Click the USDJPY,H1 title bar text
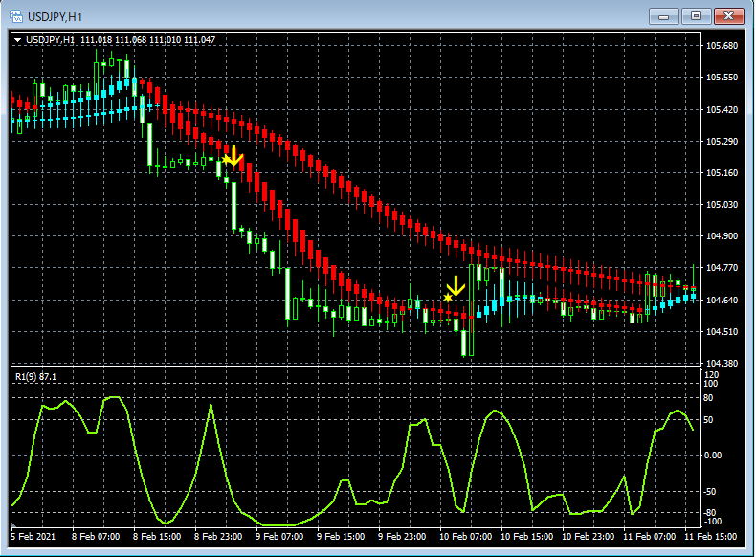The image size is (756, 557). [55, 17]
